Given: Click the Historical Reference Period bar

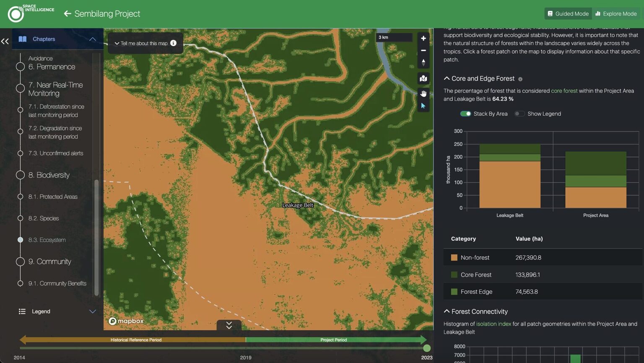Looking at the screenshot, I should tap(133, 340).
